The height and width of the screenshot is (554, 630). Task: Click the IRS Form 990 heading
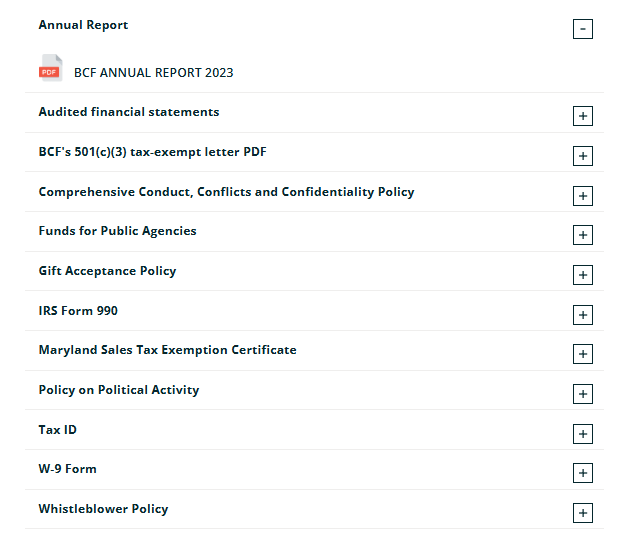(78, 311)
